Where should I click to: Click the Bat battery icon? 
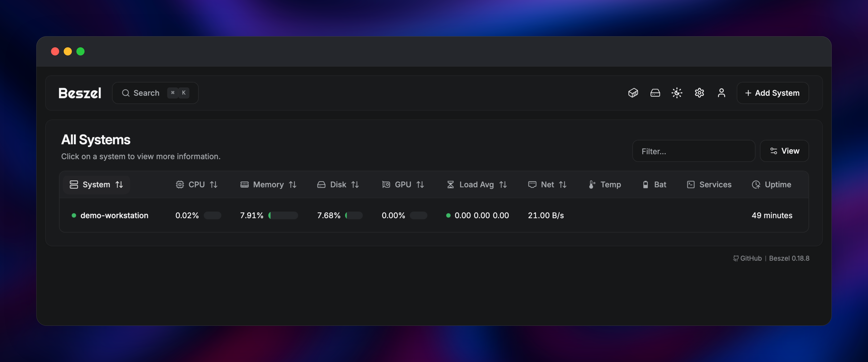pos(645,185)
